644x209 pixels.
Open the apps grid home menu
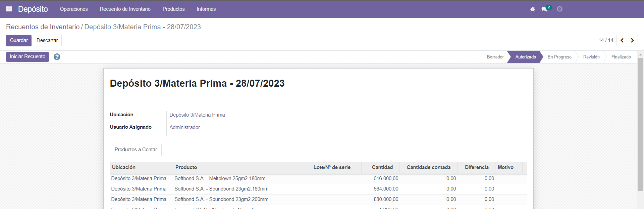pyautogui.click(x=9, y=9)
